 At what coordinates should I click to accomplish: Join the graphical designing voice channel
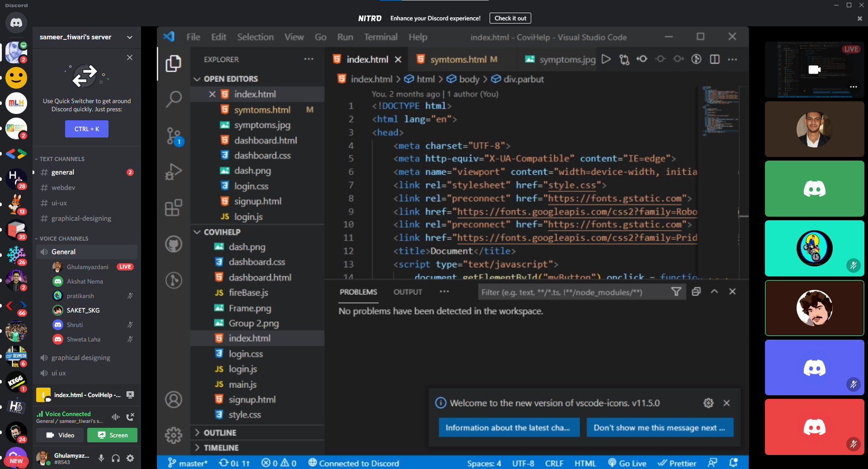86,357
